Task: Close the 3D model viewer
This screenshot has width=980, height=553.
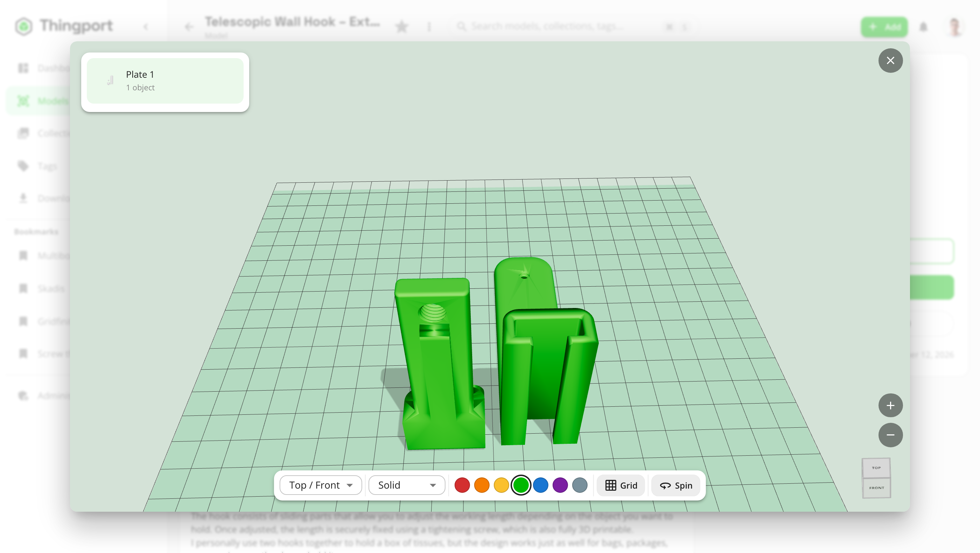Action: click(890, 61)
